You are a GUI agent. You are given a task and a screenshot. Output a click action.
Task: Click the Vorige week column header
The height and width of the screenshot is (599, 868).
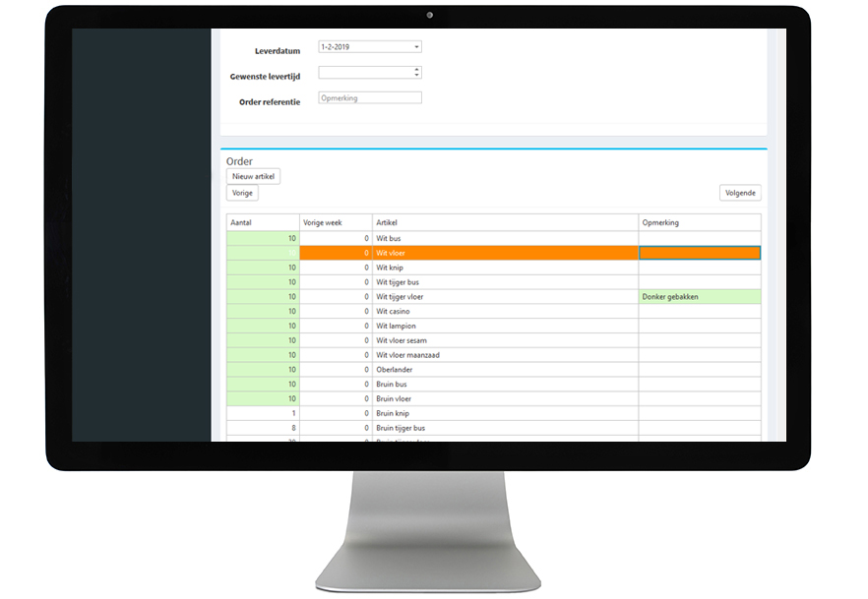coord(336,223)
